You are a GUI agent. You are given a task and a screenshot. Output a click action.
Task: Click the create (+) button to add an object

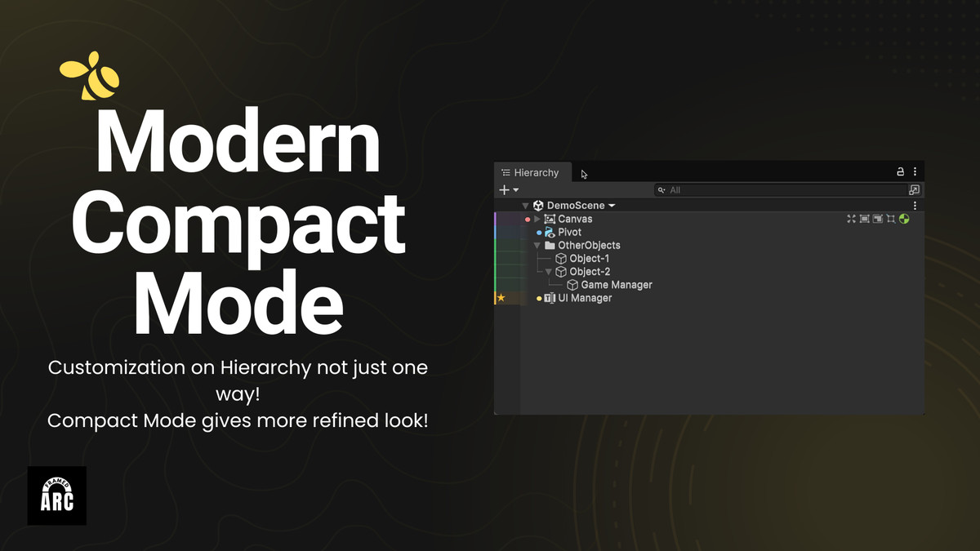(x=503, y=189)
